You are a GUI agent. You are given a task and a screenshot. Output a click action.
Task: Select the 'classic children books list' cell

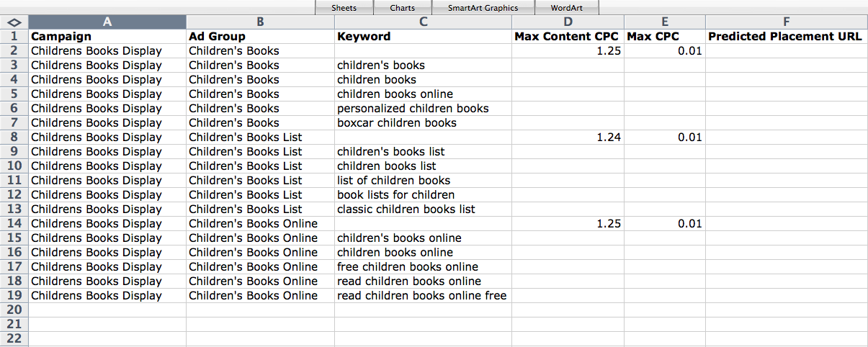click(x=423, y=209)
